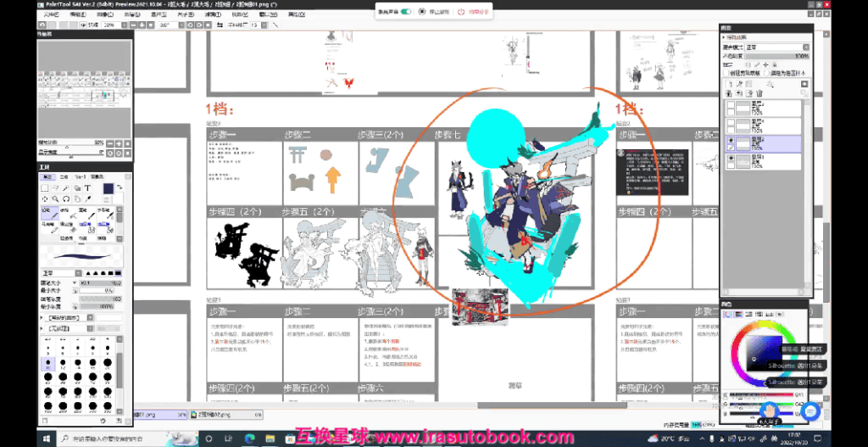The image size is (868, 447).
Task: Choose the 画笔 brush tool
Action: coord(86,213)
